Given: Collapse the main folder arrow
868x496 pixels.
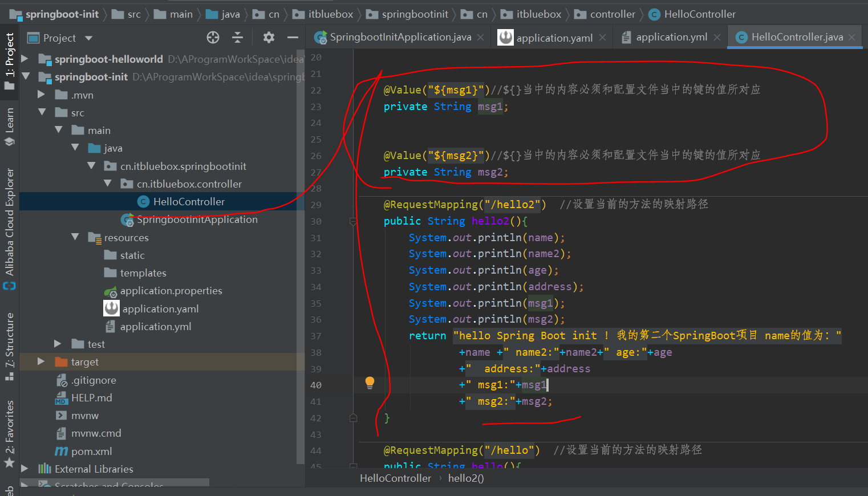Looking at the screenshot, I should pos(58,130).
